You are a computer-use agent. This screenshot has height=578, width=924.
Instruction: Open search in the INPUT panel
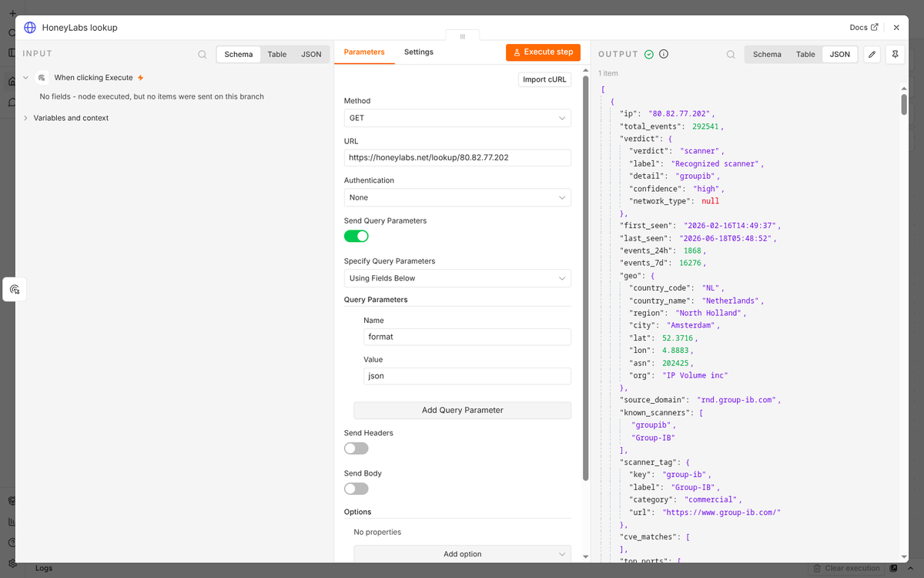point(202,55)
